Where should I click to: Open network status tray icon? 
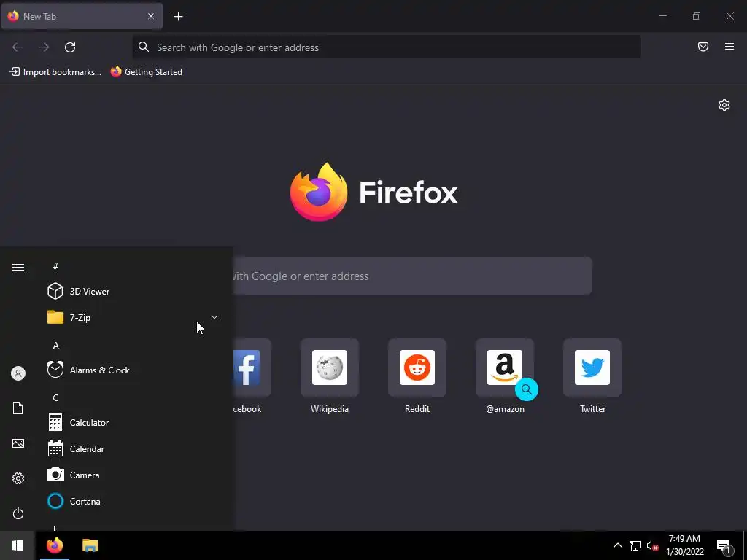point(635,545)
